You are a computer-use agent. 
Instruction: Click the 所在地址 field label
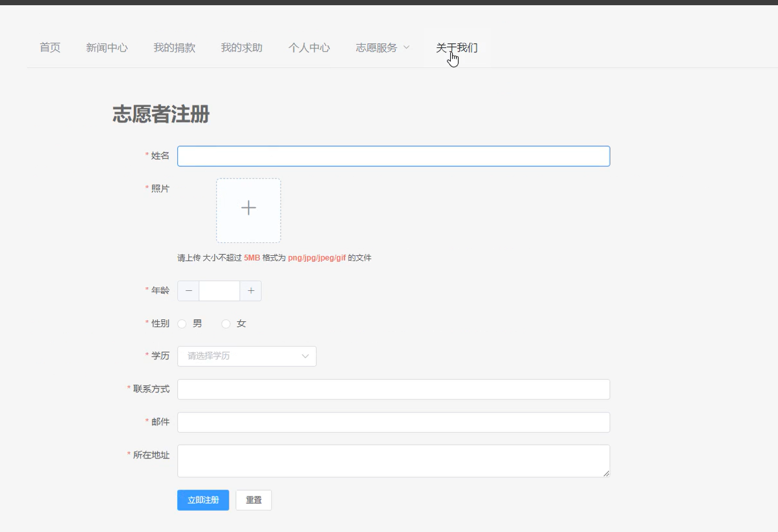[151, 455]
